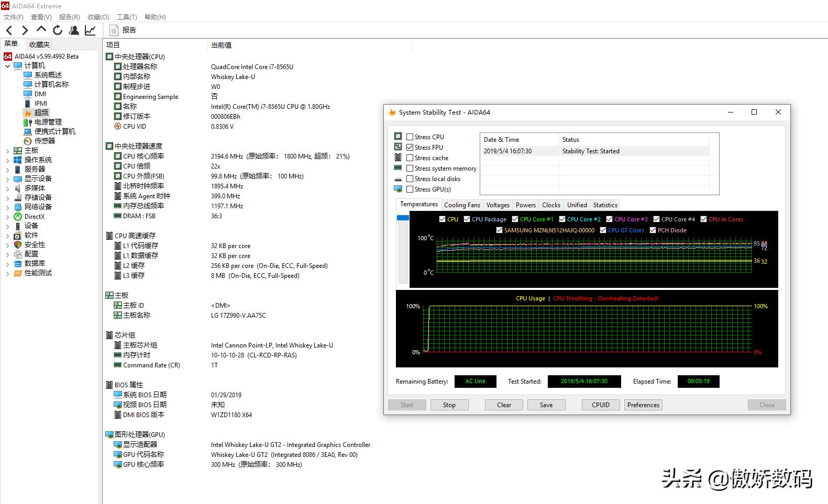Expand the 操作系统 tree node

point(7,160)
